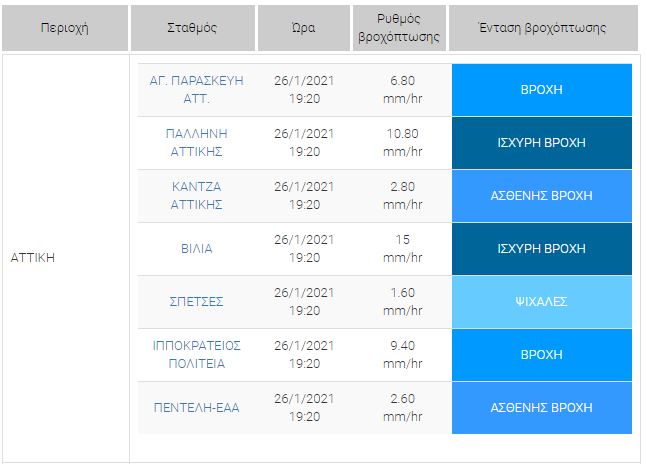647x464 pixels.
Task: Select the Ώρα column header
Action: [303, 28]
